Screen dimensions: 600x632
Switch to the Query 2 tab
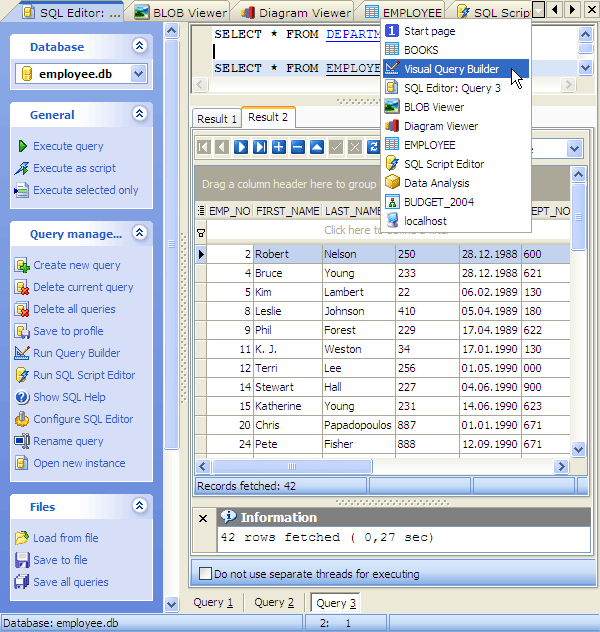pos(274,603)
